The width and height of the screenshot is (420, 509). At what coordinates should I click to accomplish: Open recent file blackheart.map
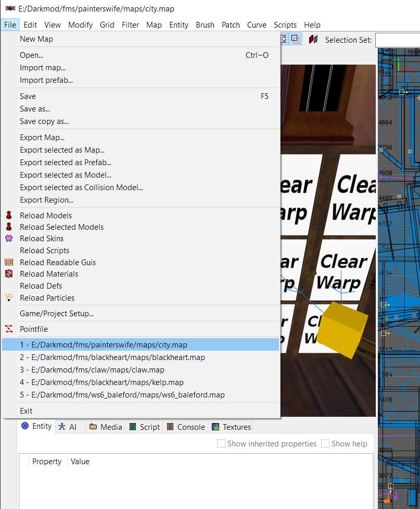pos(112,357)
